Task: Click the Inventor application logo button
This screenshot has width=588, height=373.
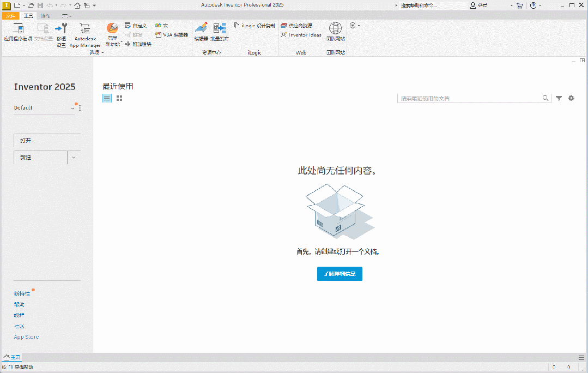Action: tap(7, 5)
